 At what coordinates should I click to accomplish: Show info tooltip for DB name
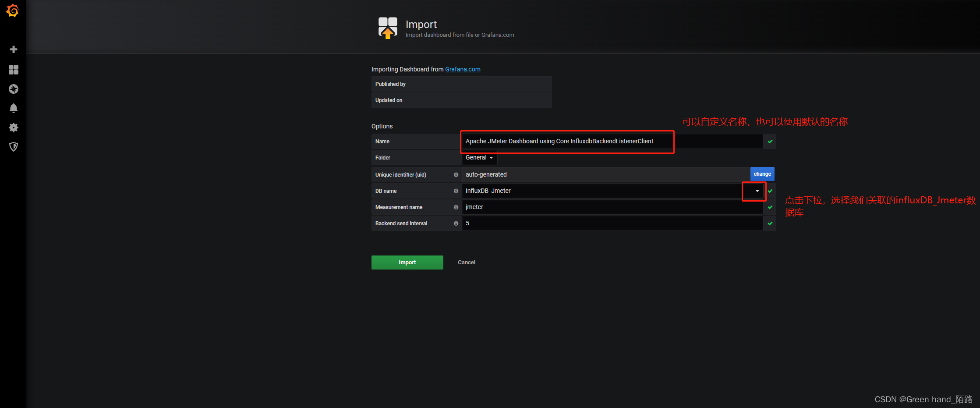pos(456,191)
